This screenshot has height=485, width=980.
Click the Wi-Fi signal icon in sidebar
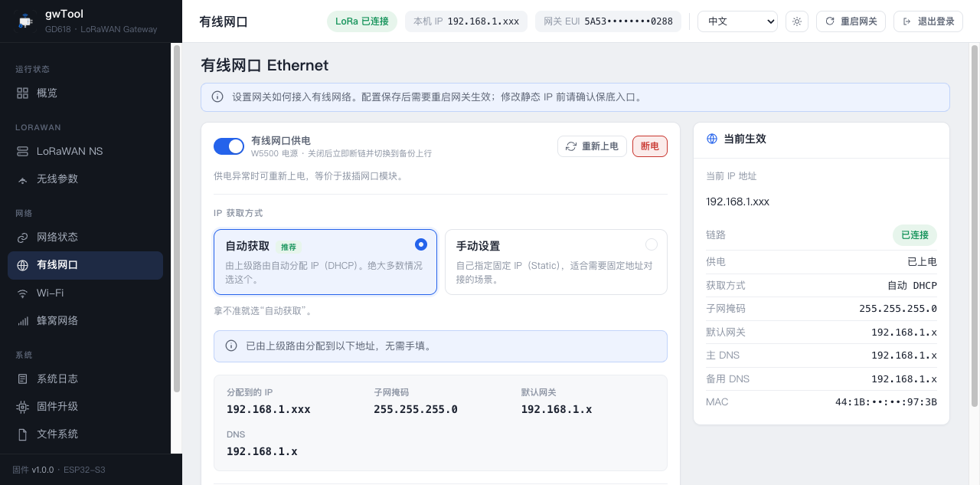[22, 293]
